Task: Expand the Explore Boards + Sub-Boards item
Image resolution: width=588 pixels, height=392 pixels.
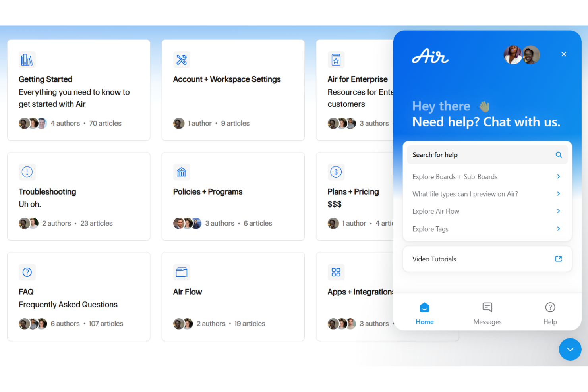Action: tap(487, 176)
